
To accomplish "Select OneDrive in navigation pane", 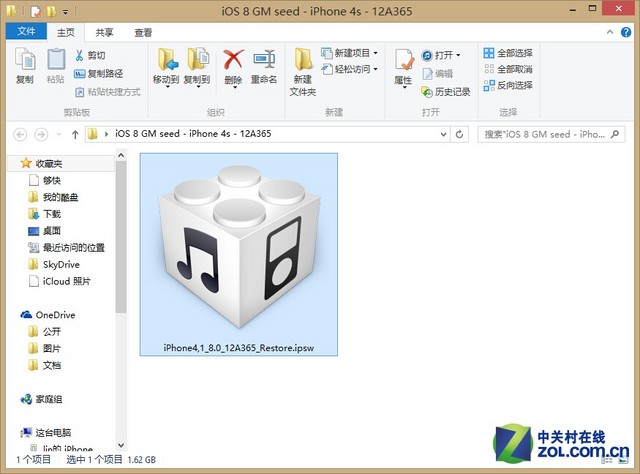I will coord(48,315).
